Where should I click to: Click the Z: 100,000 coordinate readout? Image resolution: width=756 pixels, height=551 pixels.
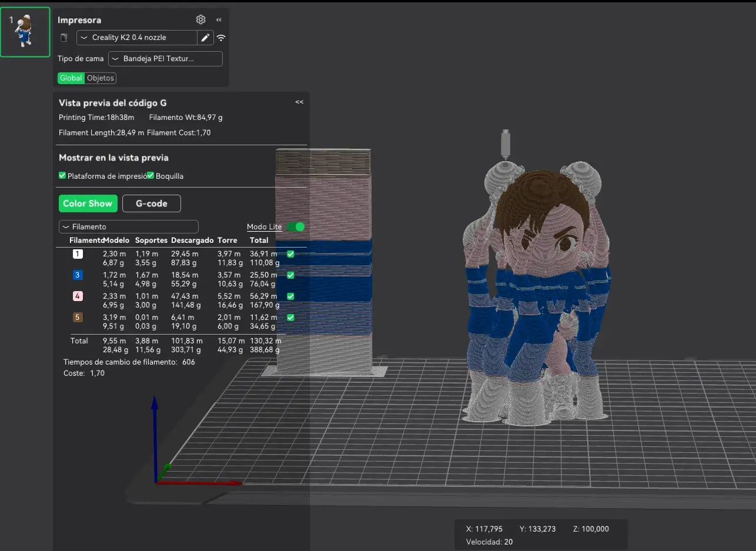[x=591, y=529]
